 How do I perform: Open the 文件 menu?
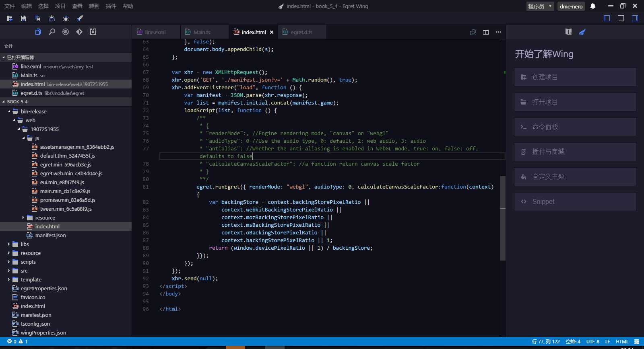(x=9, y=6)
